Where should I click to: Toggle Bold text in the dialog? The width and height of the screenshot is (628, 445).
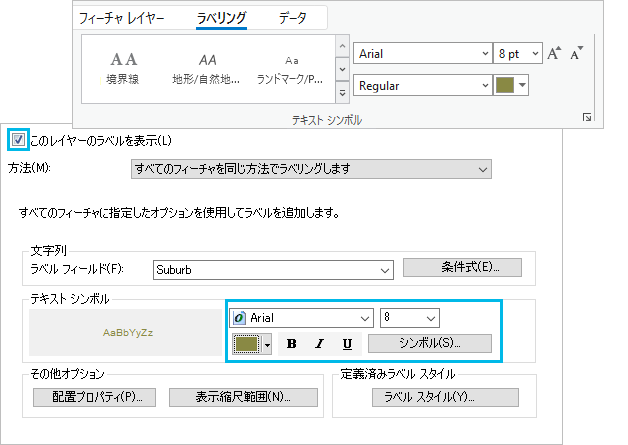click(292, 343)
